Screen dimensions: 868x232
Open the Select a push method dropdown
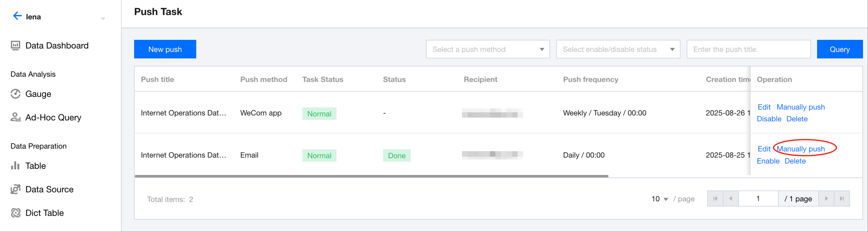(488, 49)
